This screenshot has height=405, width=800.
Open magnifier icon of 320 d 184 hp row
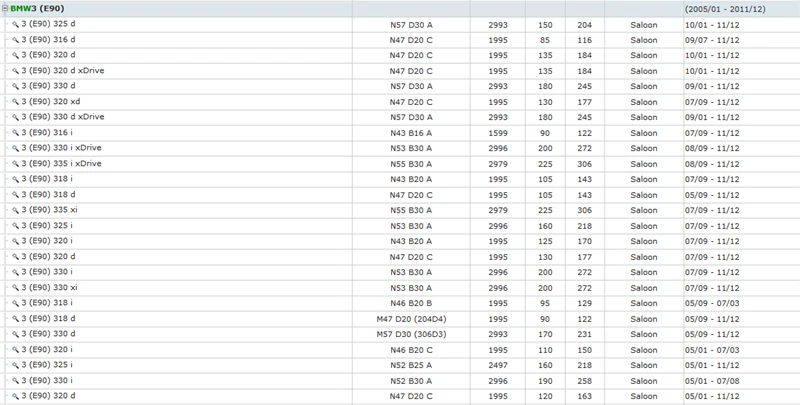tap(15, 56)
